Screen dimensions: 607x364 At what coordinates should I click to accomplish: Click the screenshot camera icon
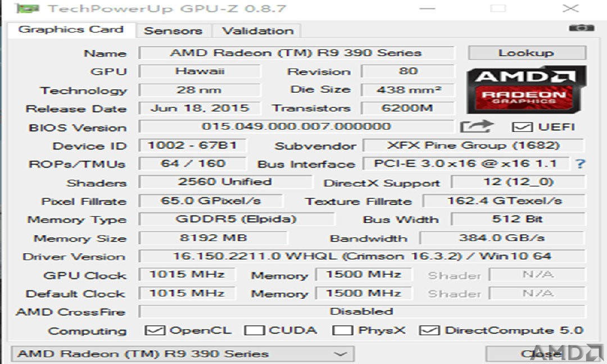pos(582,28)
